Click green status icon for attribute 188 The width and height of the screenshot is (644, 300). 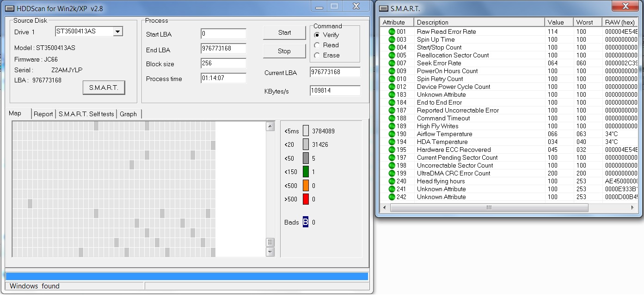pyautogui.click(x=392, y=118)
